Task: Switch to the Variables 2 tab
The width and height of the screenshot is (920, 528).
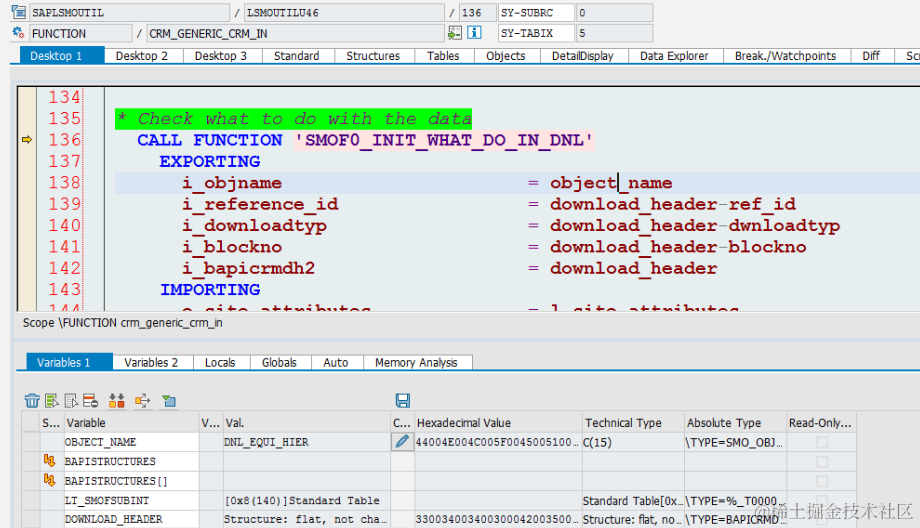Action: pyautogui.click(x=151, y=363)
